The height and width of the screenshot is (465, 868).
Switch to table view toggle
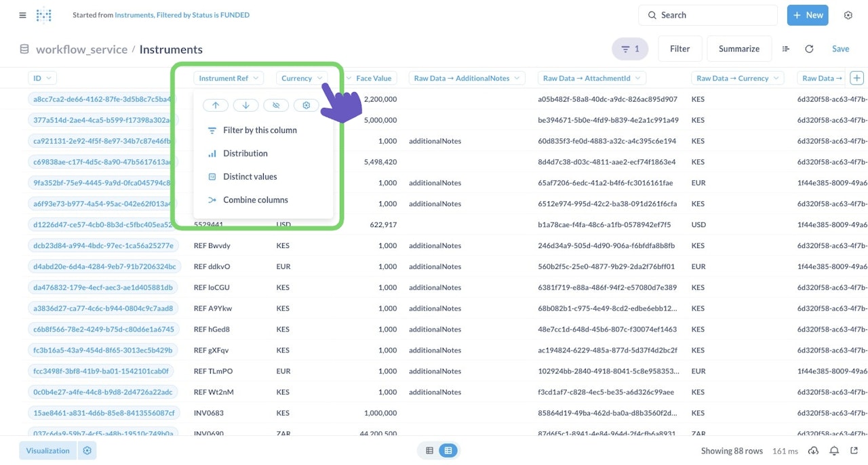tap(448, 451)
